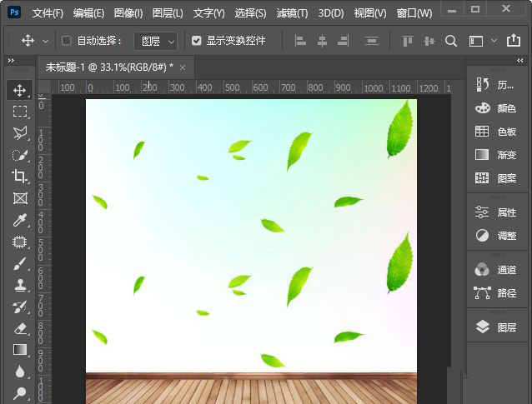Select the Crop tool
Image resolution: width=532 pixels, height=404 pixels.
tap(20, 177)
